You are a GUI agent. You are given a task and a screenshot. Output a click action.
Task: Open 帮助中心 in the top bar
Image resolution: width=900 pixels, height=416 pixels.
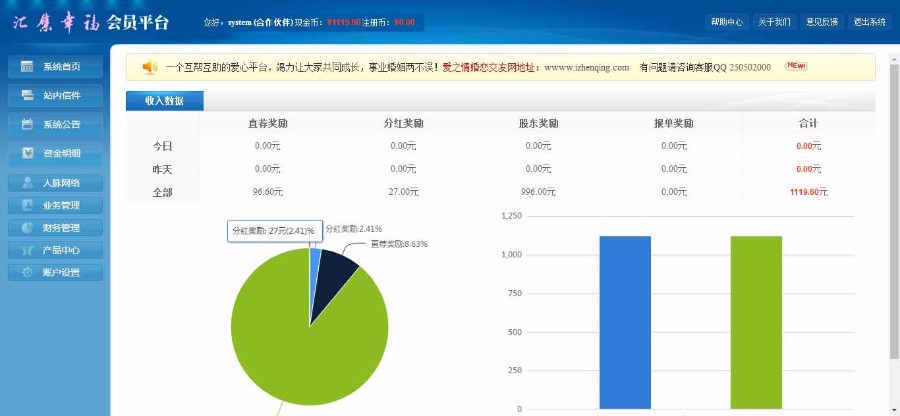coord(727,22)
